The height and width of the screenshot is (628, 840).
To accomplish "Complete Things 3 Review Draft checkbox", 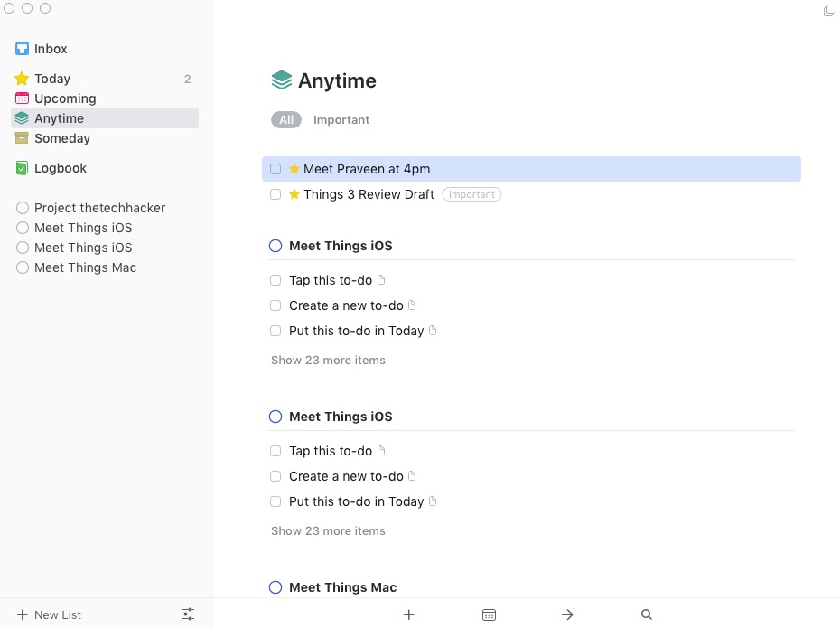I will pyautogui.click(x=275, y=194).
